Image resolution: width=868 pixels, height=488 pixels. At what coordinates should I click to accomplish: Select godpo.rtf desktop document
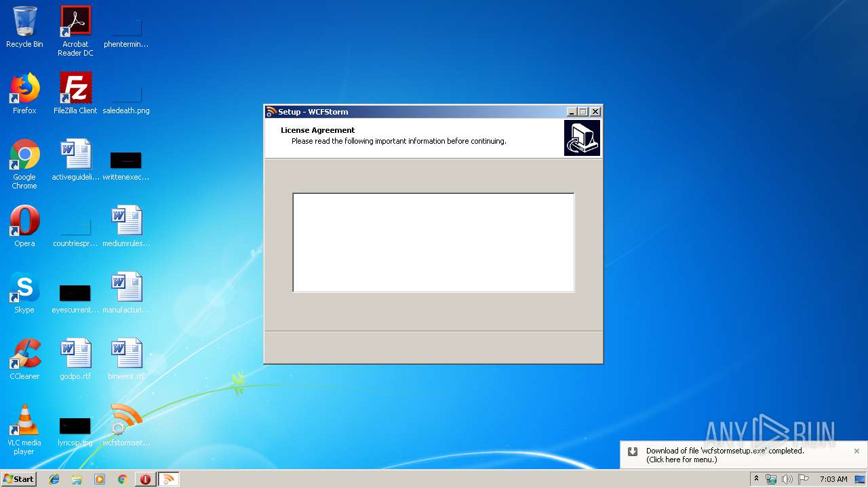(75, 359)
